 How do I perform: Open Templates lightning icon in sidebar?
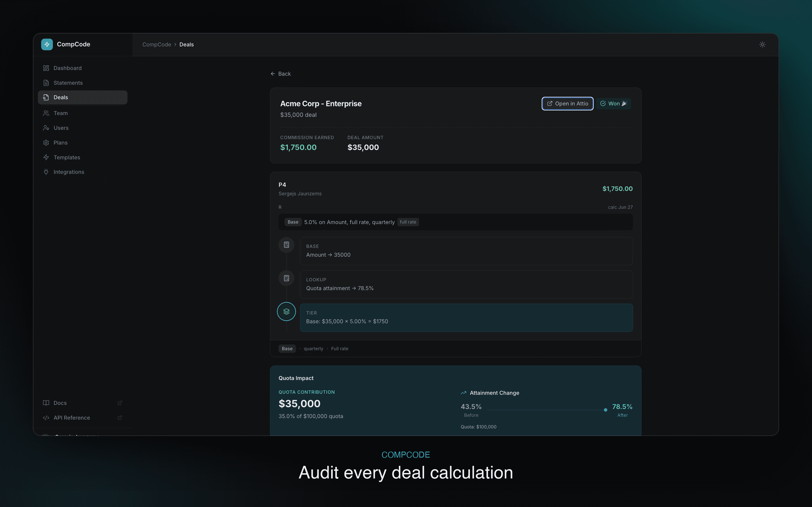(x=46, y=157)
